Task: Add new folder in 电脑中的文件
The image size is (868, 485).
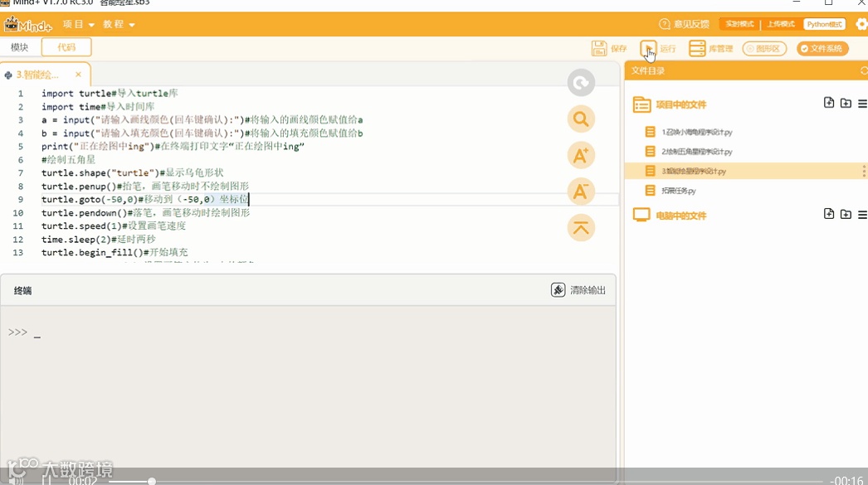Action: pos(846,214)
